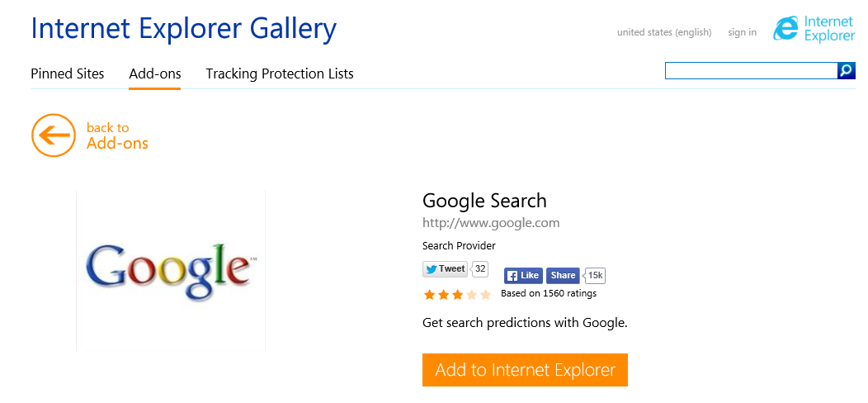Screen dimensions: 868x403
Task: Focus the gallery search input field
Action: (751, 70)
